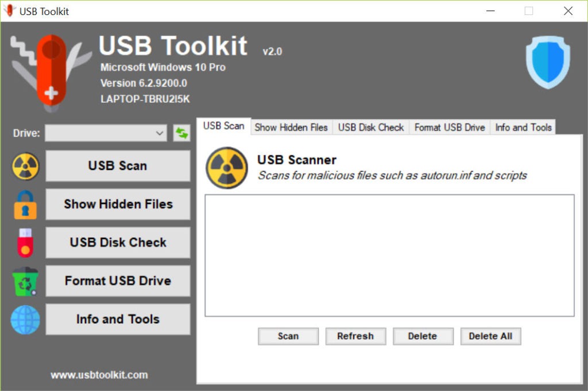This screenshot has width=588, height=391.
Task: Open the USB Disk Check tab
Action: 371,127
